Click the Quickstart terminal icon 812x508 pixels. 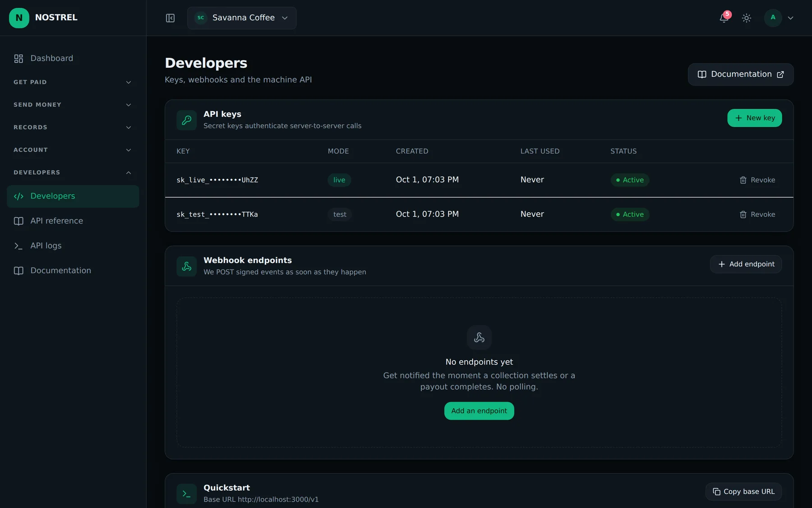pyautogui.click(x=186, y=494)
